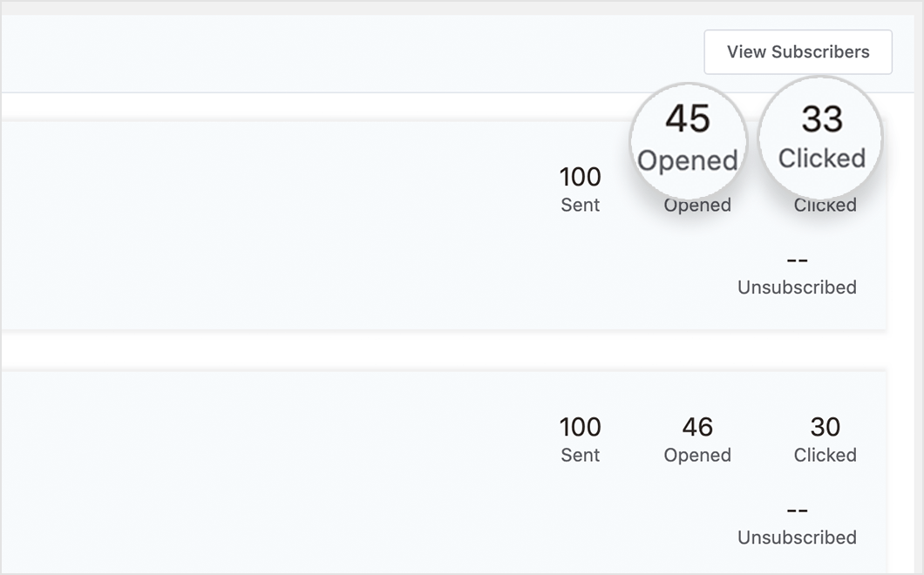
Task: Click the second campaign card background
Action: tap(262, 470)
